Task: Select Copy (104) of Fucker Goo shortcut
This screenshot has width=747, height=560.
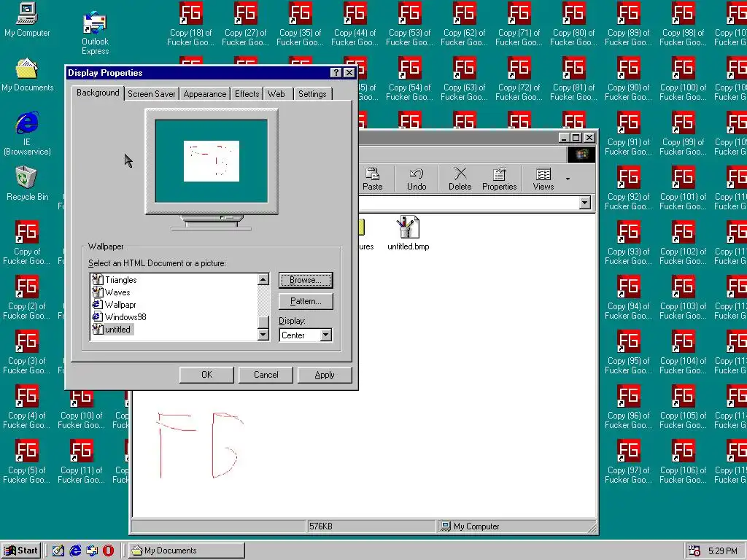Action: 683,352
